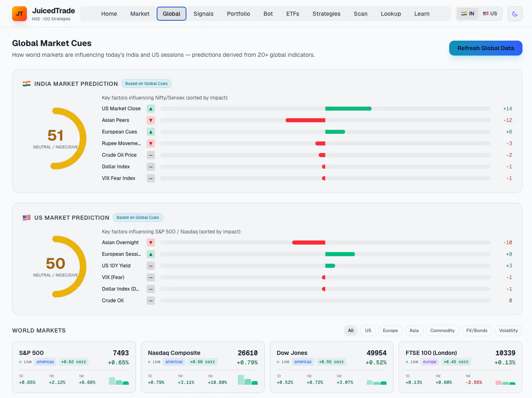The height and width of the screenshot is (398, 532).
Task: Open the S&P 500 market card title
Action: tap(31, 353)
